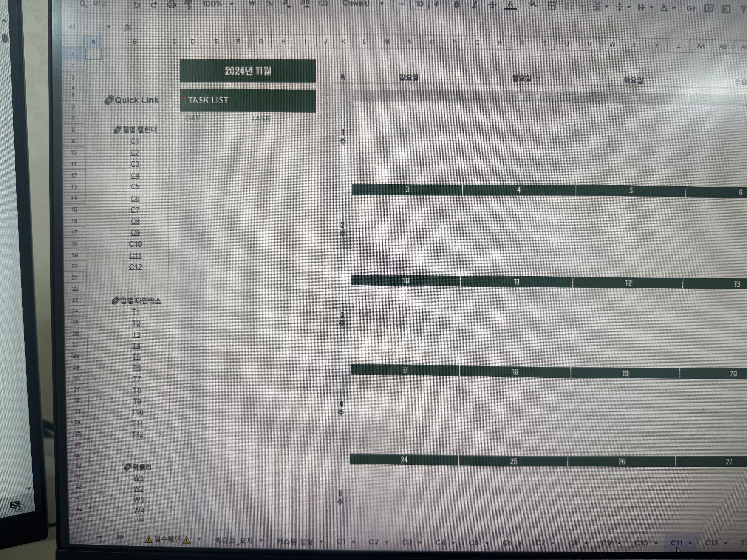Click the Redo arrow

154,5
